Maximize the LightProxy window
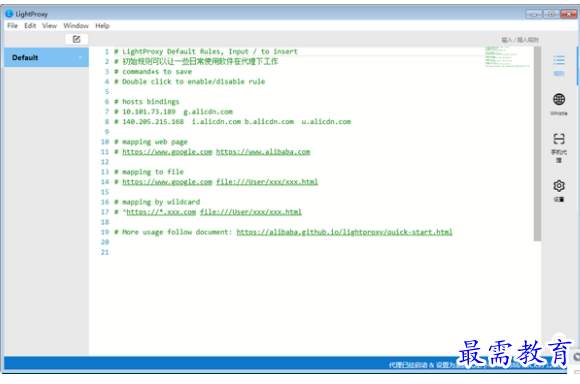Viewport: 580px width, 384px height. tap(551, 14)
